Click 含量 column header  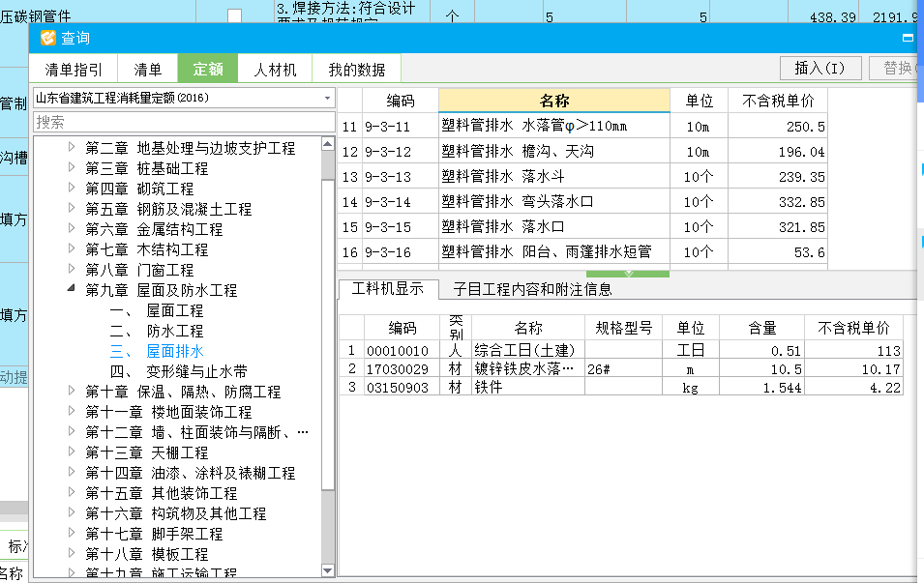pyautogui.click(x=762, y=328)
